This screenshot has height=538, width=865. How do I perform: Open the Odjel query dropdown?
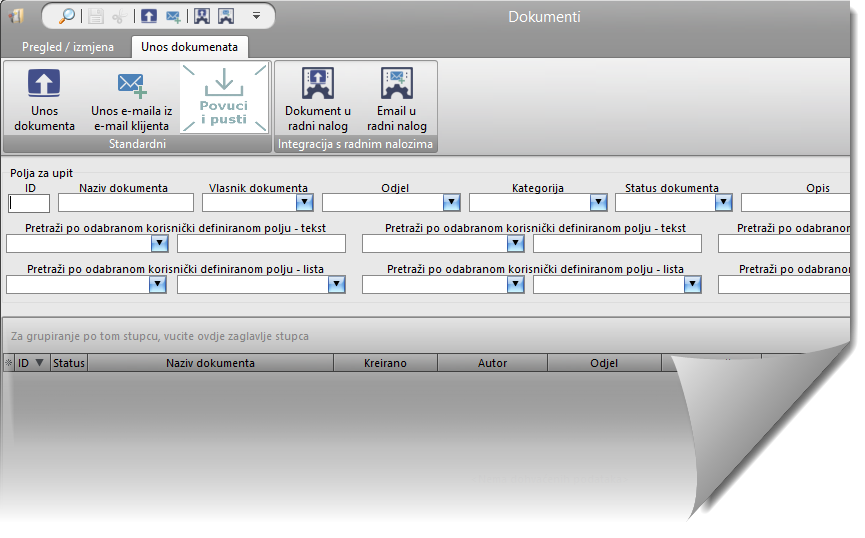coord(451,203)
